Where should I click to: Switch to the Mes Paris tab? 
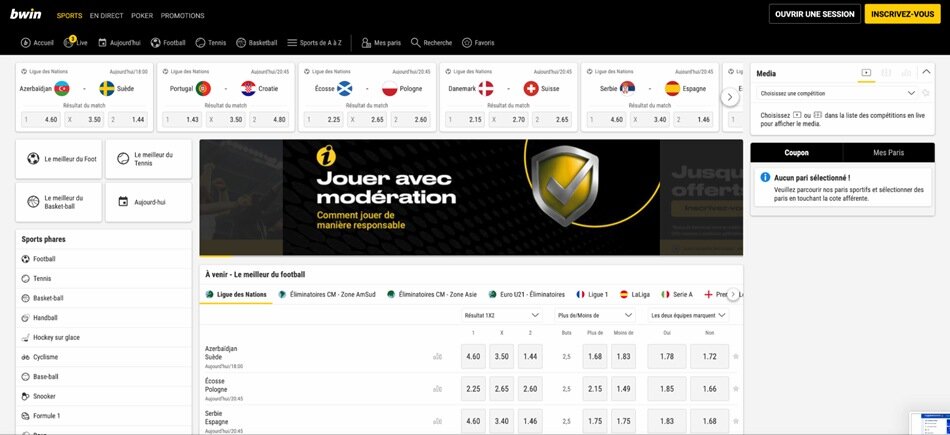pyautogui.click(x=888, y=153)
